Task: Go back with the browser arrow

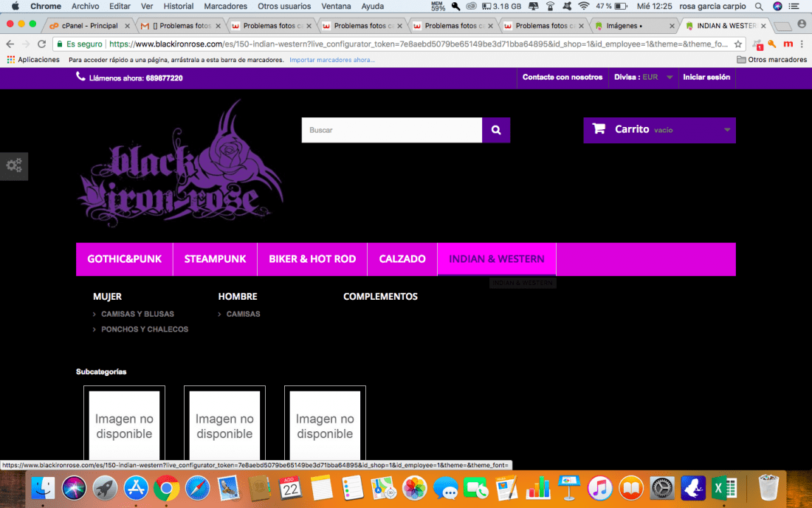Action: point(10,44)
